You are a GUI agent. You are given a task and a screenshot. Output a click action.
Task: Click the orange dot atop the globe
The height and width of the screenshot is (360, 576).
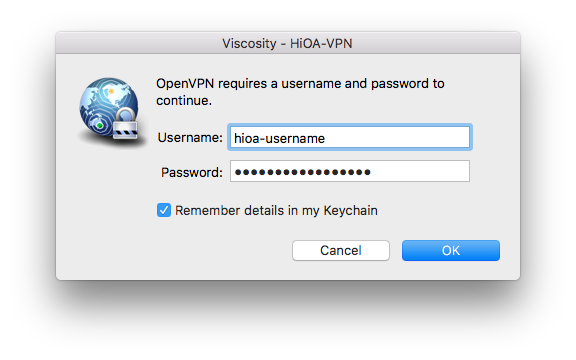pos(111,91)
